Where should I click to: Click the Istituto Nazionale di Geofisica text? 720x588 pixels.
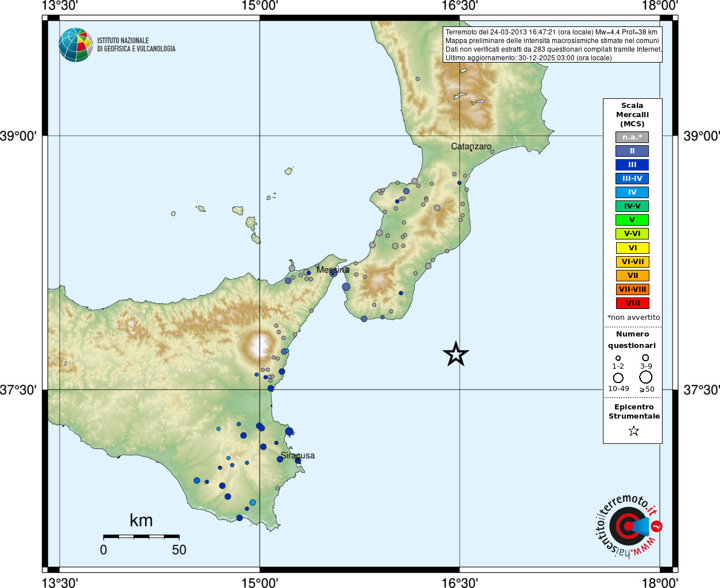136,45
